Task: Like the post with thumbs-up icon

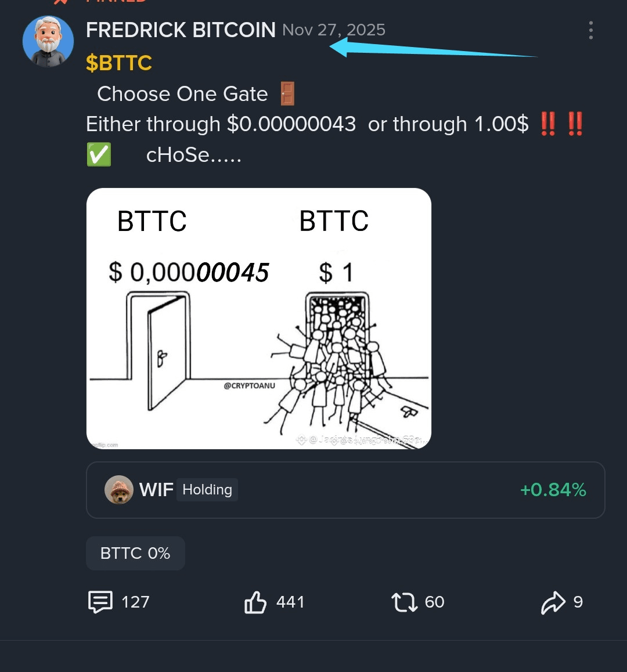Action: 255,602
